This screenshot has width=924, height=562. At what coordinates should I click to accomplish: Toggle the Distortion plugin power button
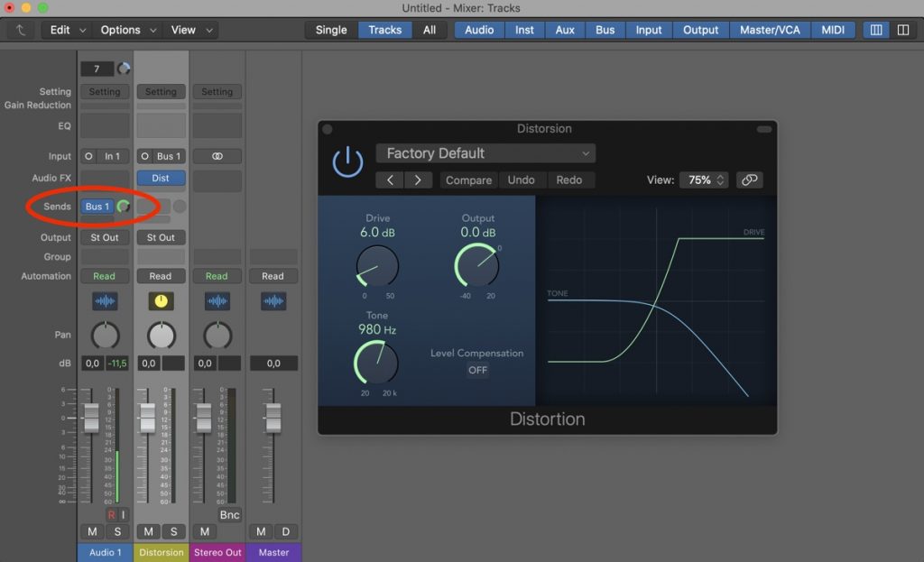pyautogui.click(x=347, y=161)
